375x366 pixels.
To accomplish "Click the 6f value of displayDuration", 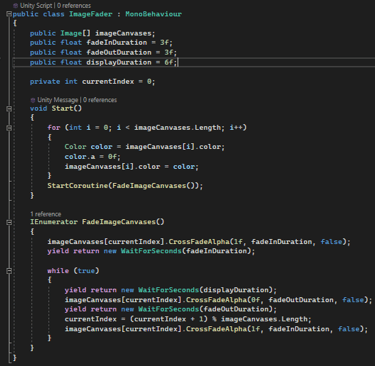I will [169, 62].
